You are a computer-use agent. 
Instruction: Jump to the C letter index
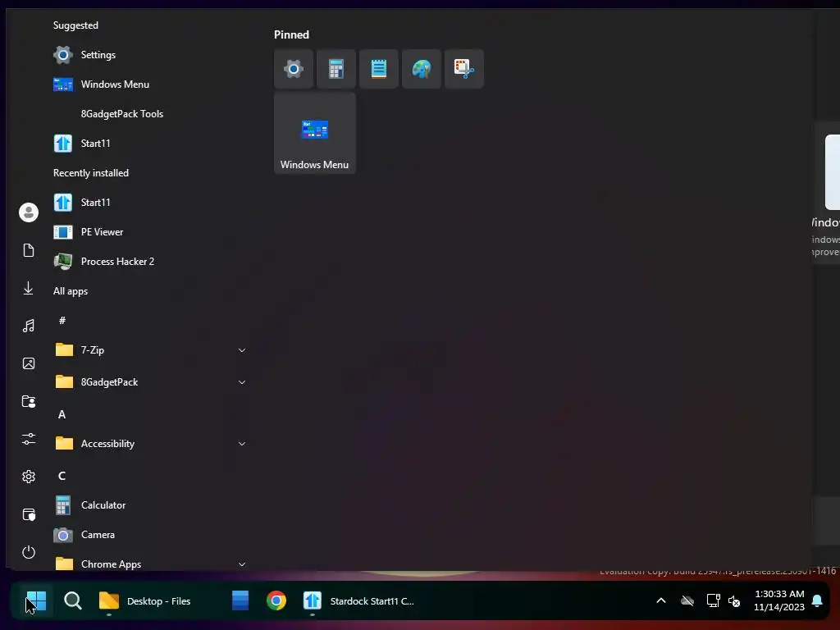point(62,476)
